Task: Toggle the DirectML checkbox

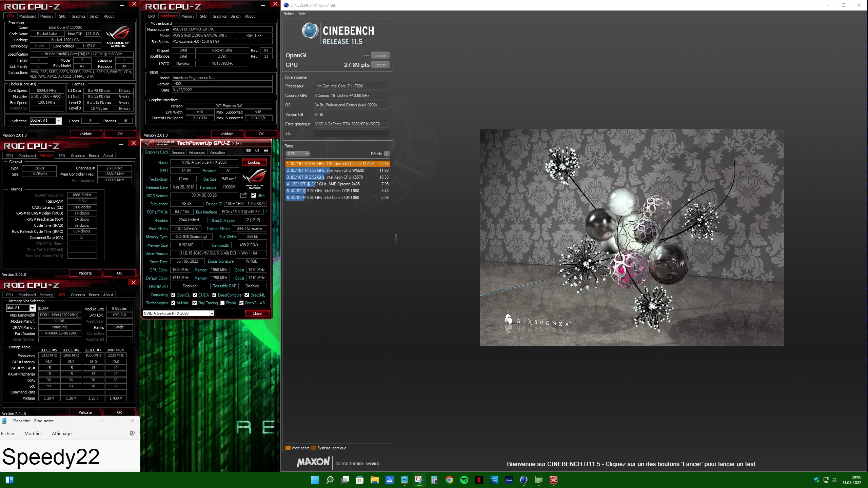Action: [x=246, y=295]
